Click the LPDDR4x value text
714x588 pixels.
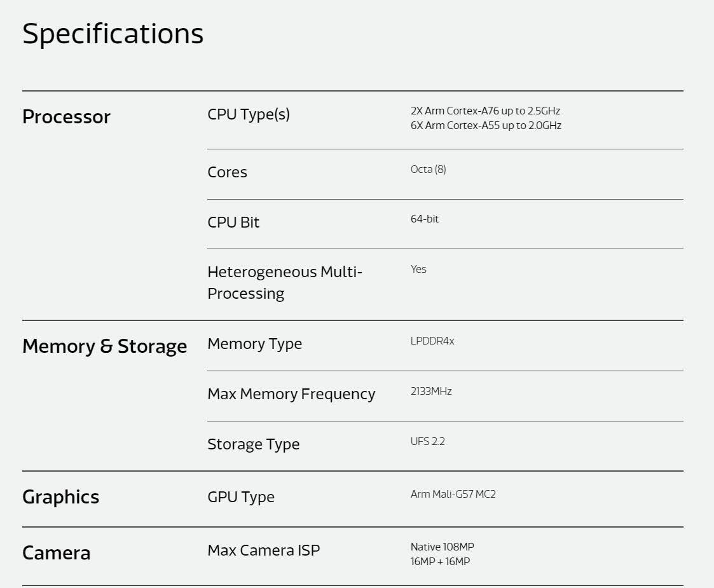(432, 341)
